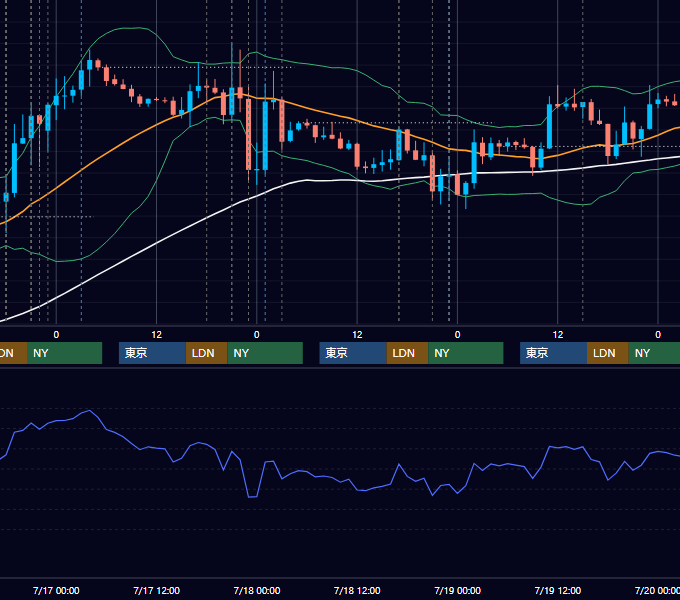
Task: Select the NY session block spanning 7/18 00:00
Action: pos(265,353)
